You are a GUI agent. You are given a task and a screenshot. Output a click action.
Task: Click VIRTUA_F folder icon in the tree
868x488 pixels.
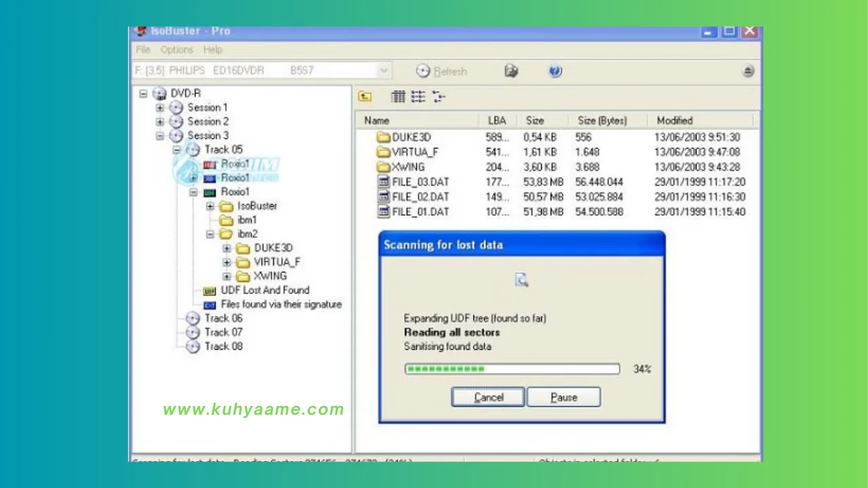(243, 262)
